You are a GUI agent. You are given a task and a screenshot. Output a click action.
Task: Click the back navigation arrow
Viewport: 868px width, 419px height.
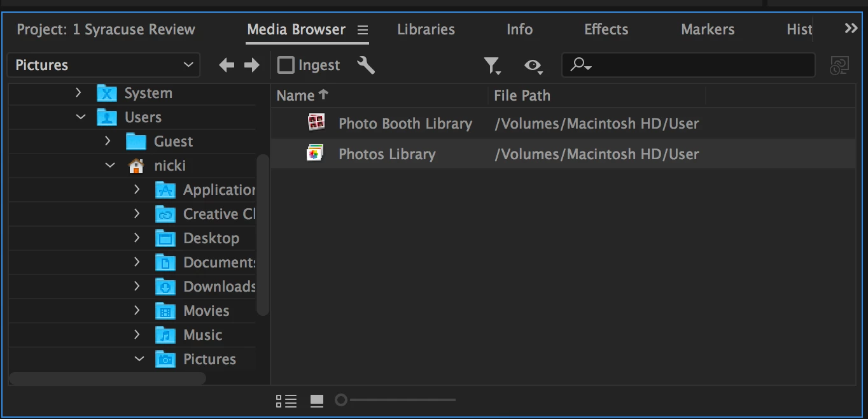tap(227, 65)
